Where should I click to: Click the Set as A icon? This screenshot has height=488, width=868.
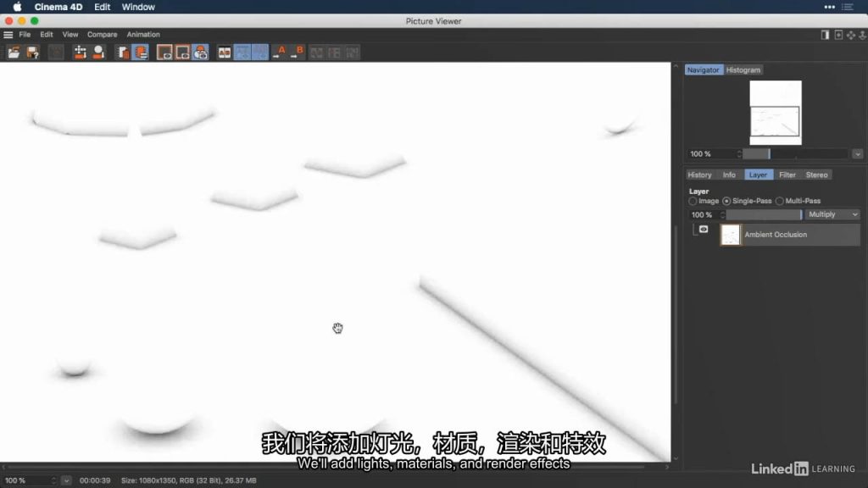point(280,53)
